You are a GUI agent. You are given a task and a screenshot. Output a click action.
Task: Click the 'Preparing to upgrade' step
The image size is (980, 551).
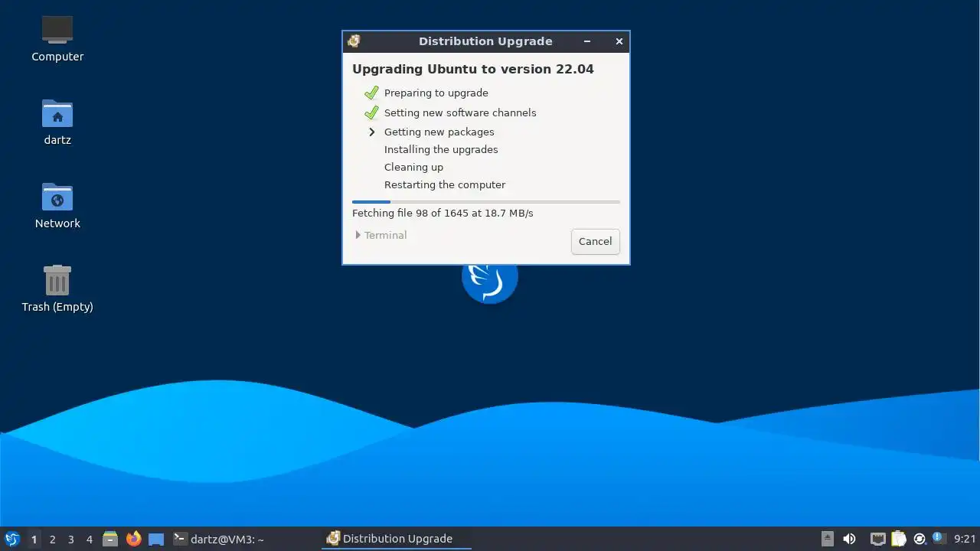(x=436, y=93)
